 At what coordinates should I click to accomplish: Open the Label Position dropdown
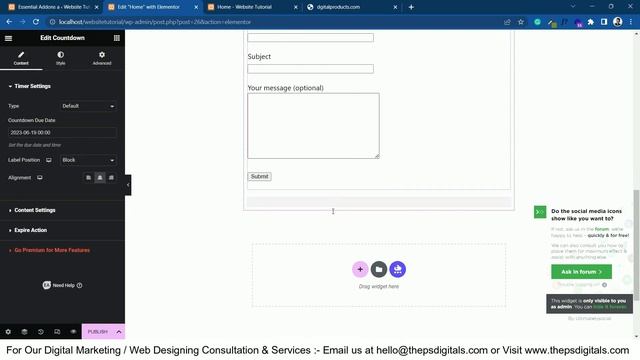coord(88,160)
